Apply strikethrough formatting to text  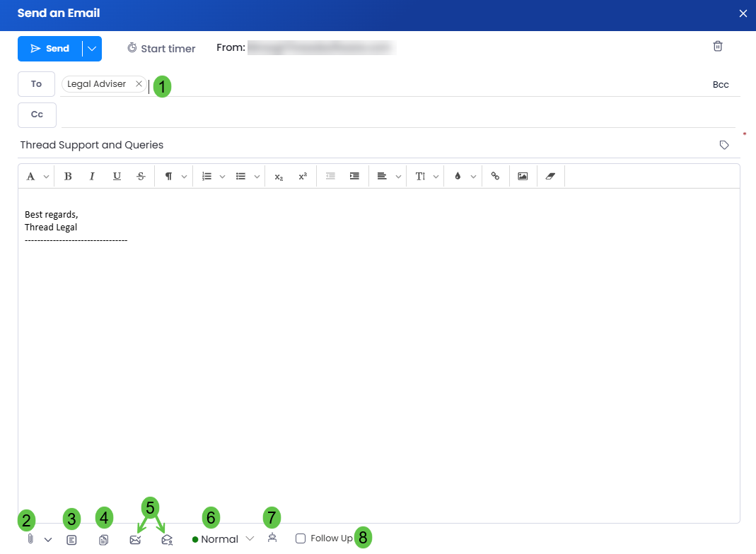[x=141, y=177]
